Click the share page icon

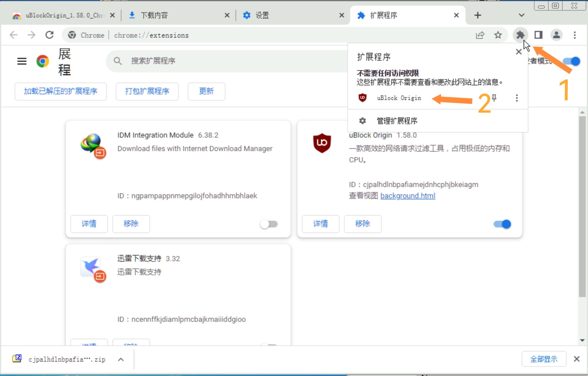click(x=480, y=35)
